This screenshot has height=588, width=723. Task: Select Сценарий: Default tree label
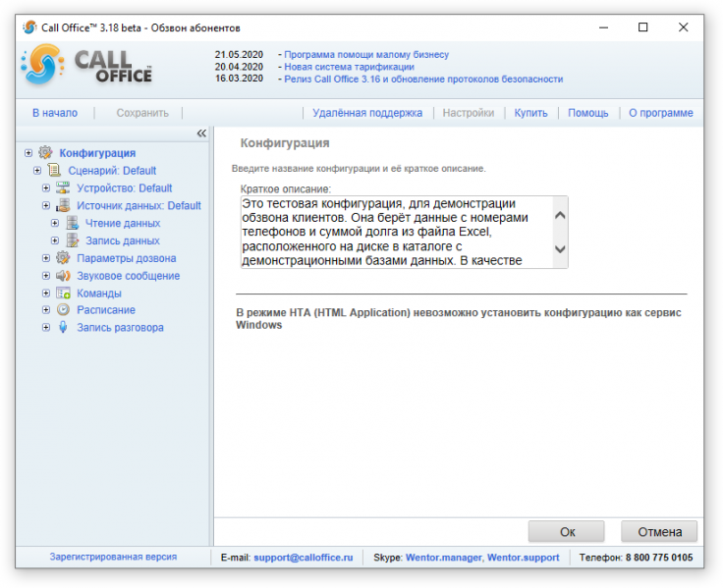point(112,171)
